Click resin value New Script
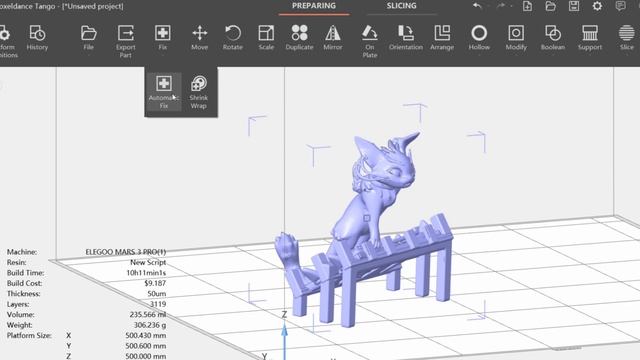 pos(148,262)
